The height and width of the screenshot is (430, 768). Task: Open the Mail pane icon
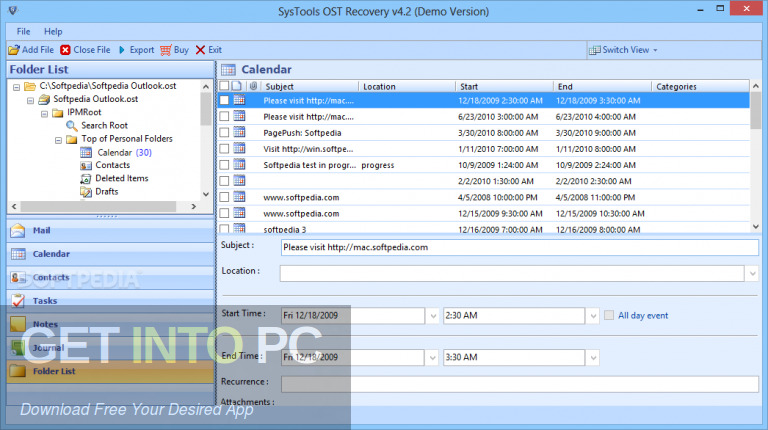(18, 230)
